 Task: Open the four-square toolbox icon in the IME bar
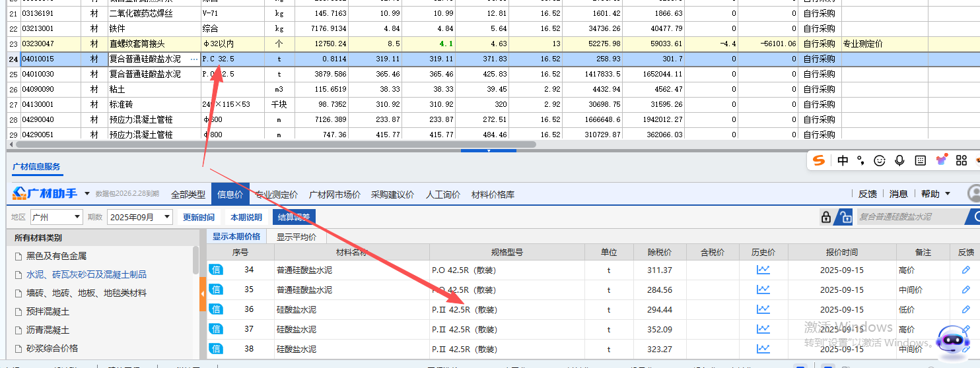(x=962, y=160)
